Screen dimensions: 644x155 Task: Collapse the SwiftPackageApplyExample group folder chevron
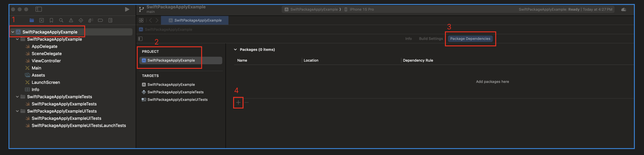(17, 39)
